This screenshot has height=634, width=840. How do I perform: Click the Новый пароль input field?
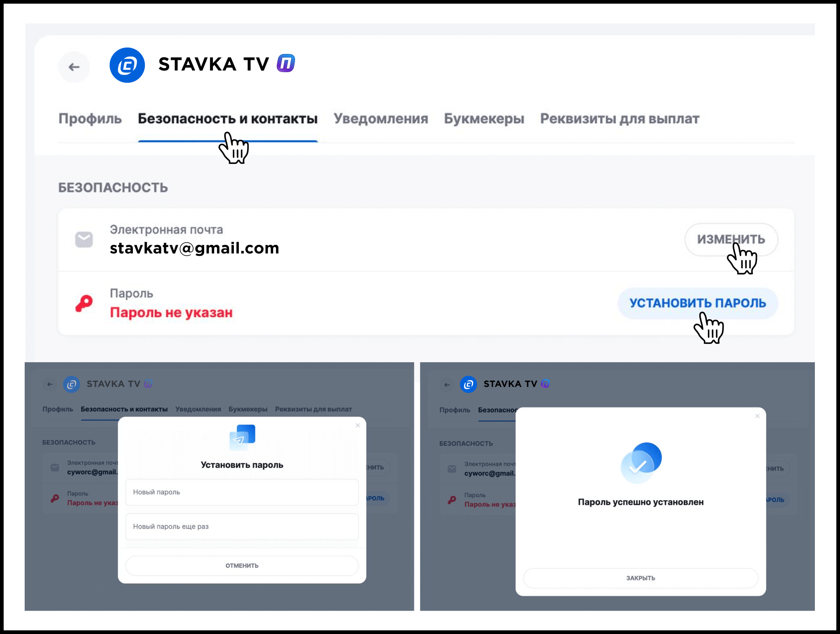point(242,492)
